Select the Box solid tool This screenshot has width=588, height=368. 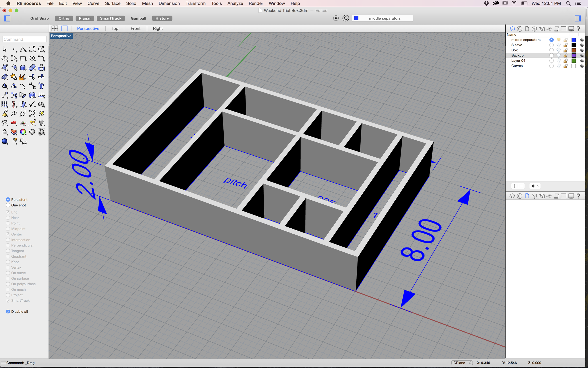click(23, 68)
